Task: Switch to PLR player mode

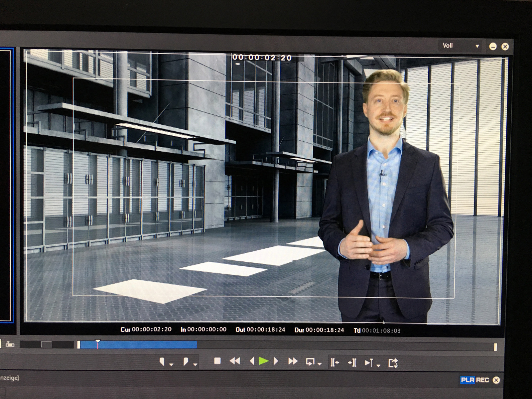Action: pos(468,380)
